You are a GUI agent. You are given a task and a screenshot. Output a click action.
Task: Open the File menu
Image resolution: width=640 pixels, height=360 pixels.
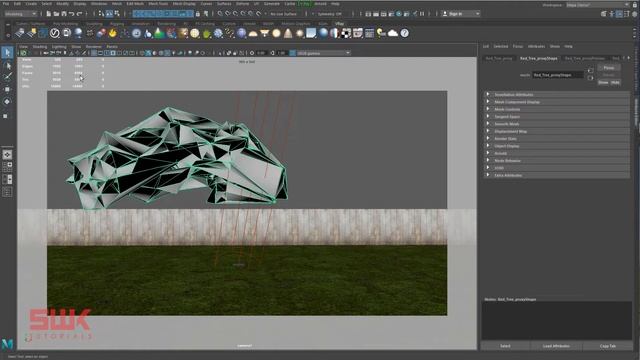tap(6, 4)
